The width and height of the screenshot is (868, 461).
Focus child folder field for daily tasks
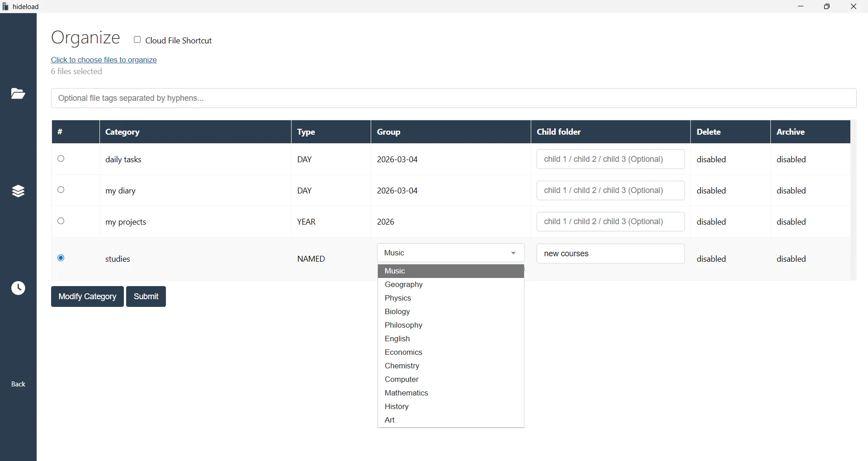[610, 159]
